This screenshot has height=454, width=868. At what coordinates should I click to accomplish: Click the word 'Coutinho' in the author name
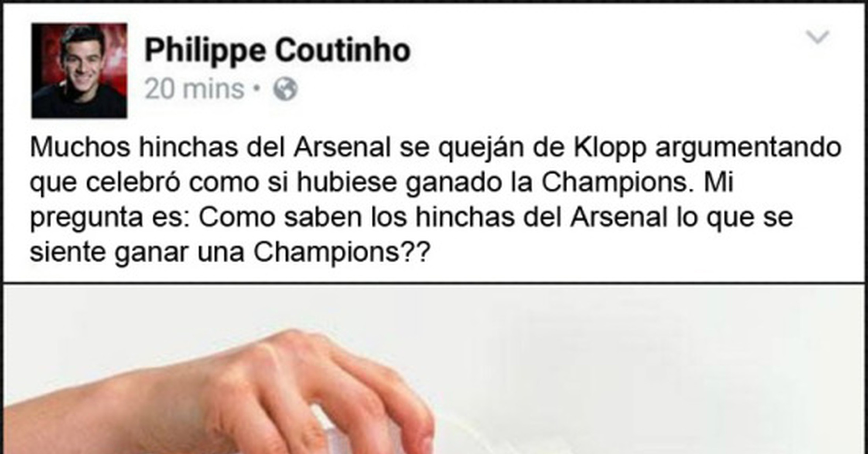click(343, 49)
